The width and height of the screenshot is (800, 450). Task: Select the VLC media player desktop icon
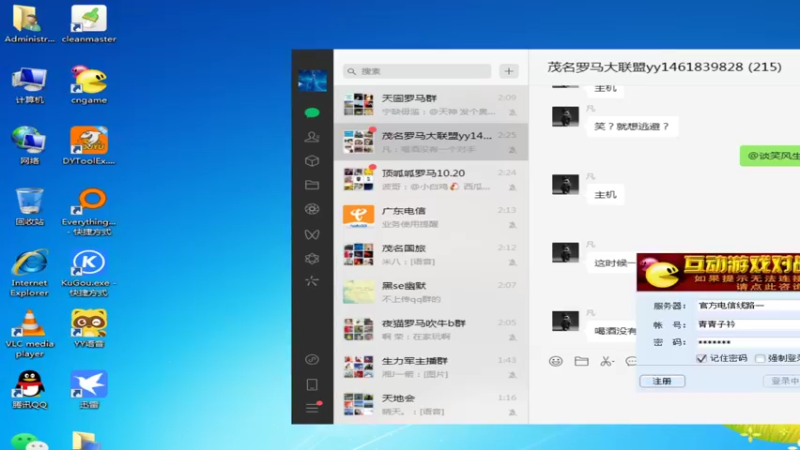pos(29,334)
